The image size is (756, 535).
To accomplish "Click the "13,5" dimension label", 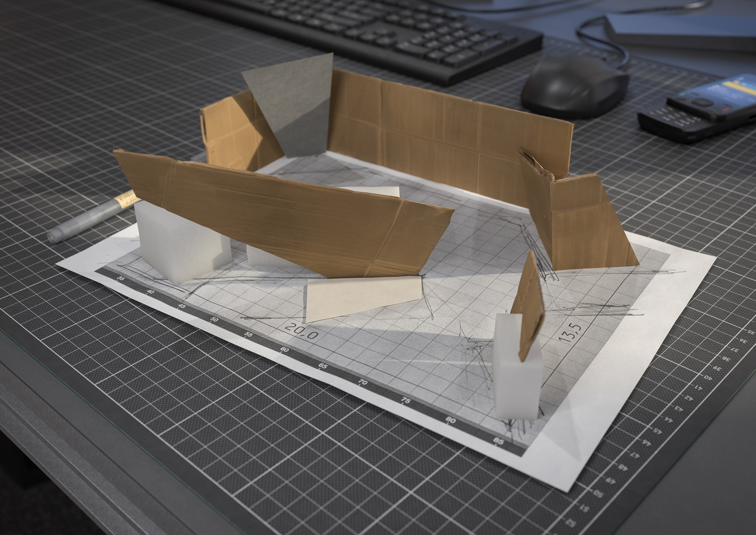I will tap(571, 333).
